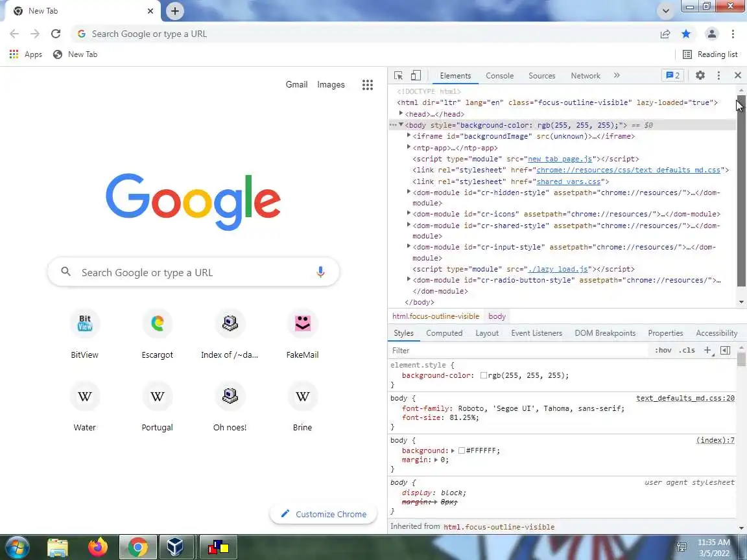Click the styles Filter input field
Viewport: 747px width, 560px height.
point(519,350)
